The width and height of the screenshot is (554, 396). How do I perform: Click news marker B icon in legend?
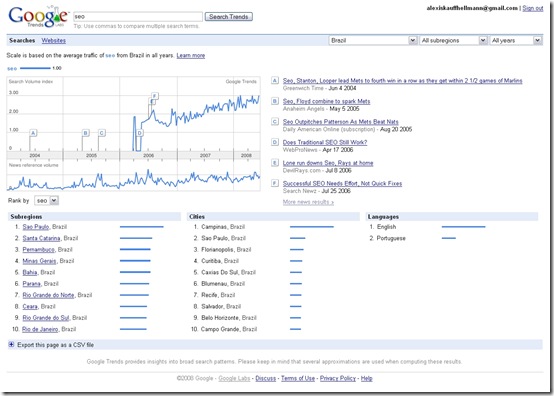[x=275, y=101]
